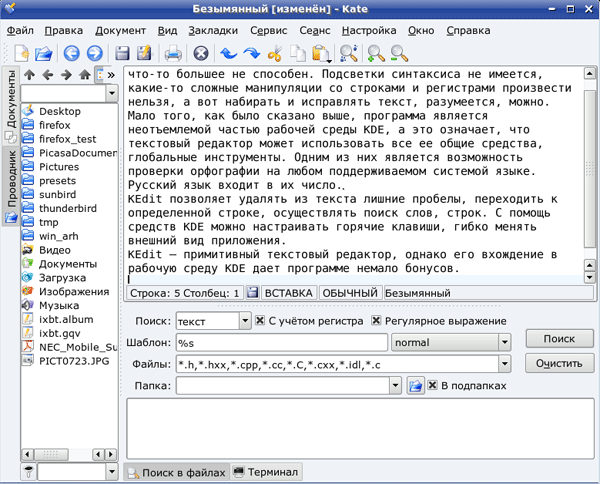Go to home folder in file browser

coord(85,75)
